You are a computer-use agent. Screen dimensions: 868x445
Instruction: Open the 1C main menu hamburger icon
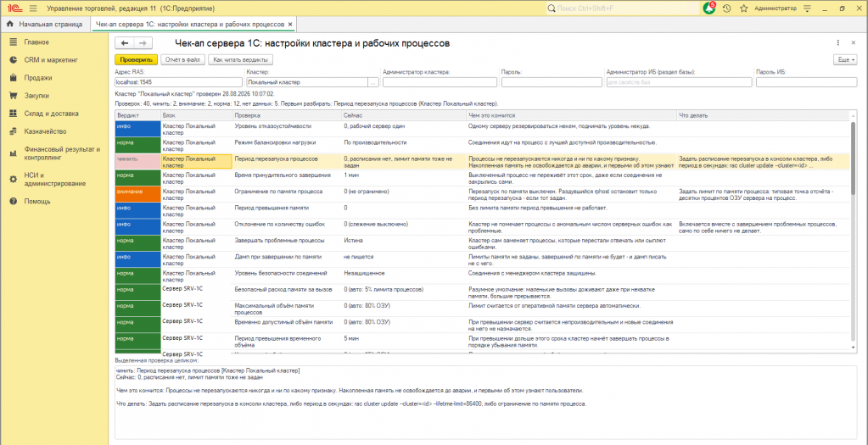click(x=32, y=8)
